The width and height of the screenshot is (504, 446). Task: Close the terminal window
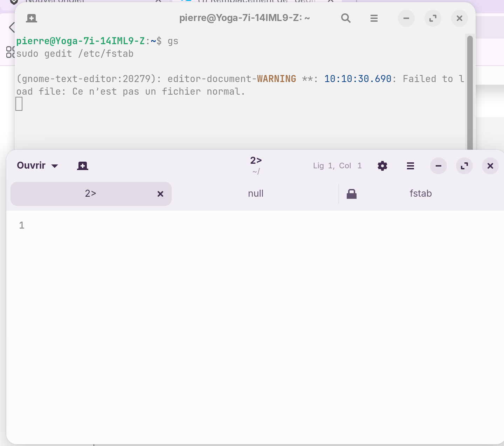tap(460, 18)
